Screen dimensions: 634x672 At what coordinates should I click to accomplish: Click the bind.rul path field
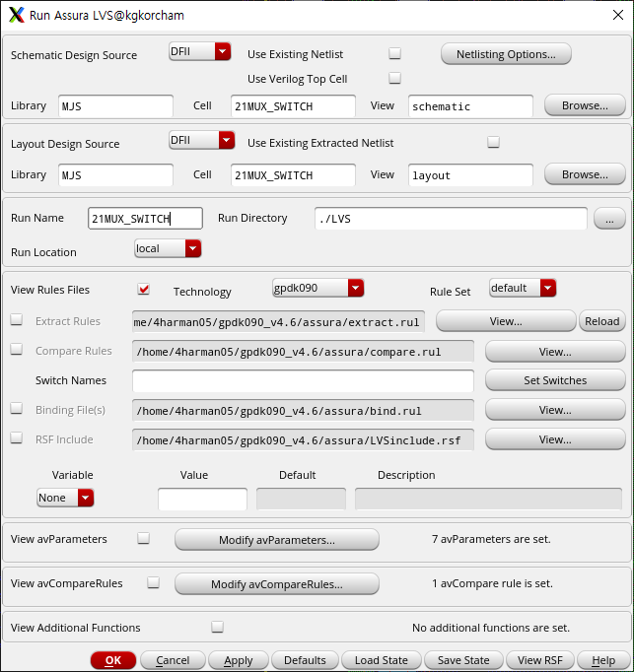[303, 411]
